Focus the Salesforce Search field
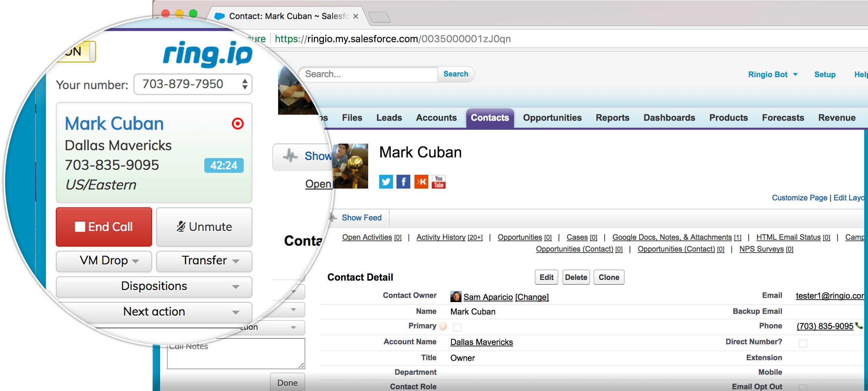The width and height of the screenshot is (868, 391). coord(369,74)
